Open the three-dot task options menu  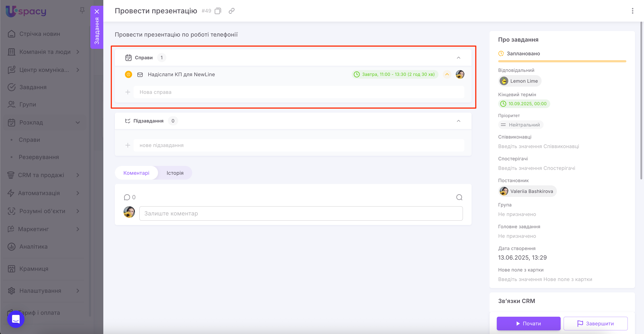pos(632,11)
